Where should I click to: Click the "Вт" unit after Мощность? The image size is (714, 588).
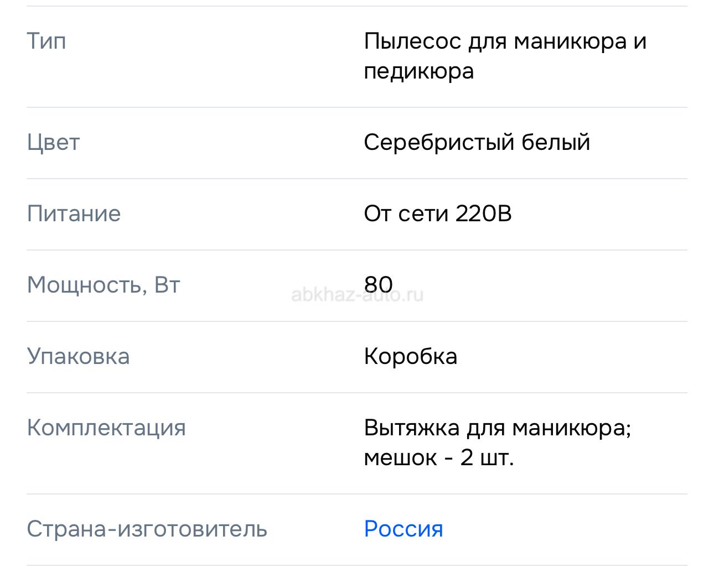[167, 285]
